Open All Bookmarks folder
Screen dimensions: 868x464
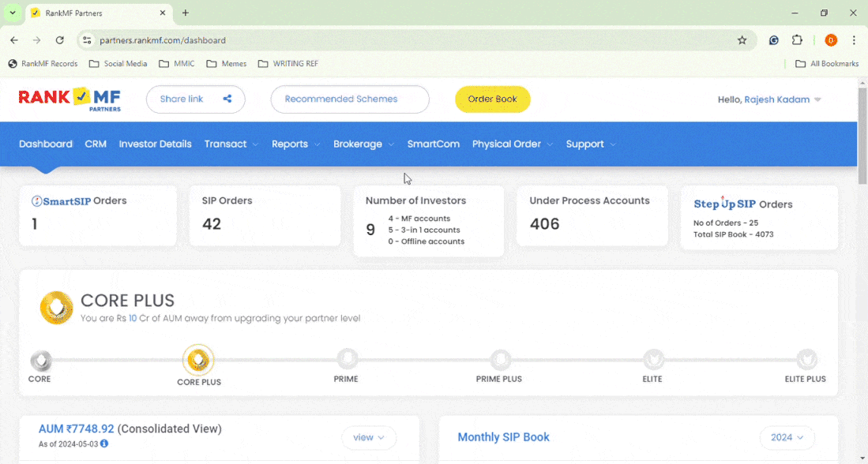click(x=827, y=64)
